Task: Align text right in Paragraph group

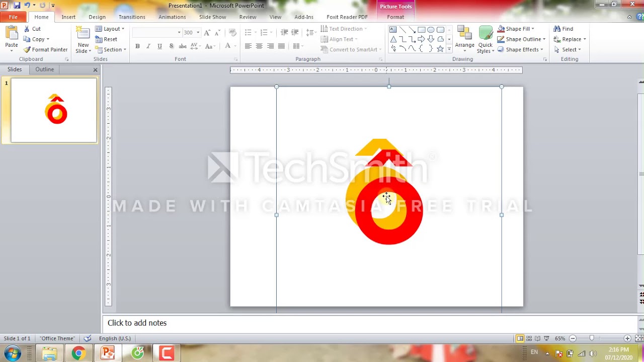Action: click(270, 46)
